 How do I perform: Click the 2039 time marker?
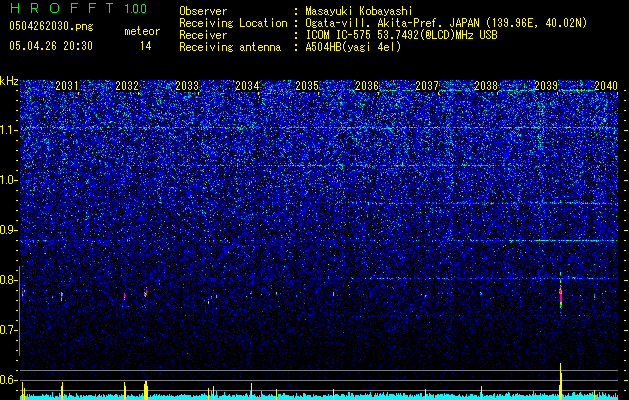(546, 86)
